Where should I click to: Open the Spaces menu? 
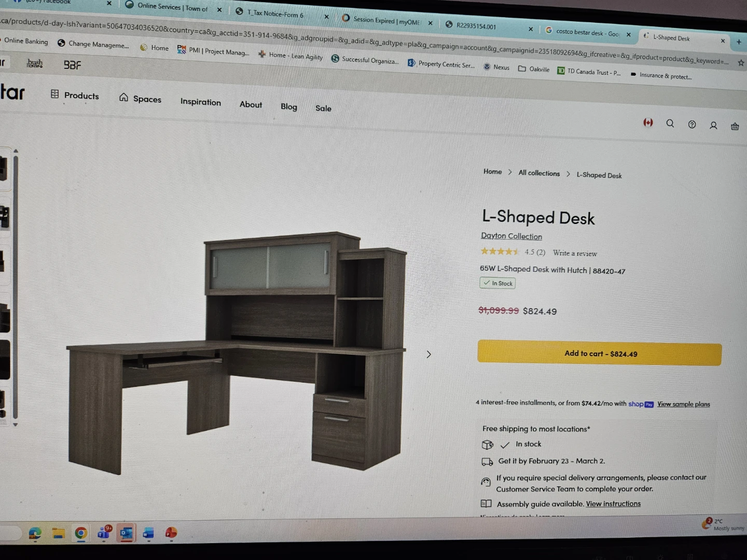tap(140, 98)
